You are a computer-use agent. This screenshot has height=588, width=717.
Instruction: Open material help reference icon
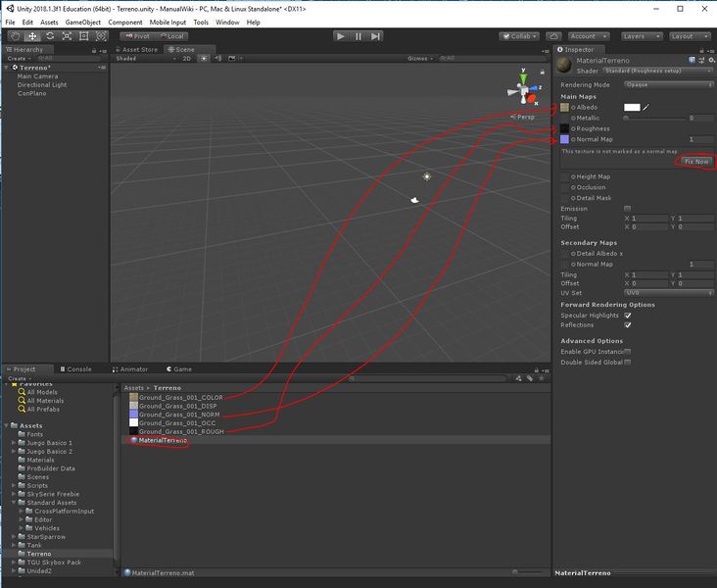(692, 60)
